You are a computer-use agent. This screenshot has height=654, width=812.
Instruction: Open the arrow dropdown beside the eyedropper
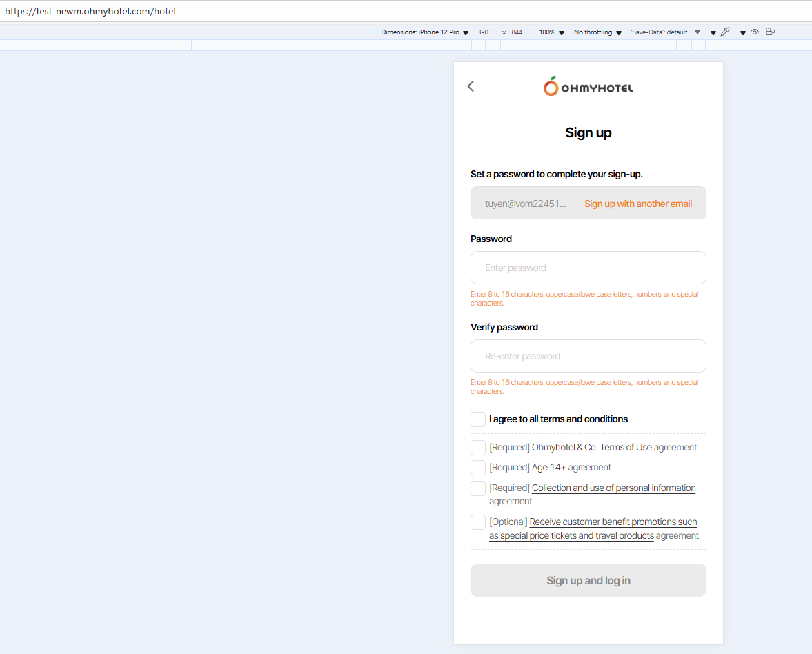click(713, 32)
